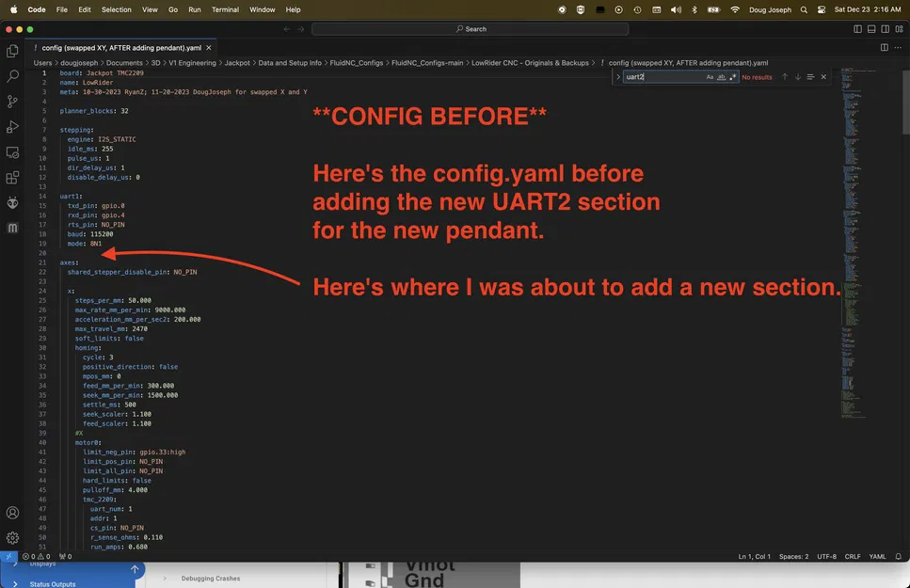Jump to previous find match
This screenshot has height=588, width=910.
click(x=784, y=76)
